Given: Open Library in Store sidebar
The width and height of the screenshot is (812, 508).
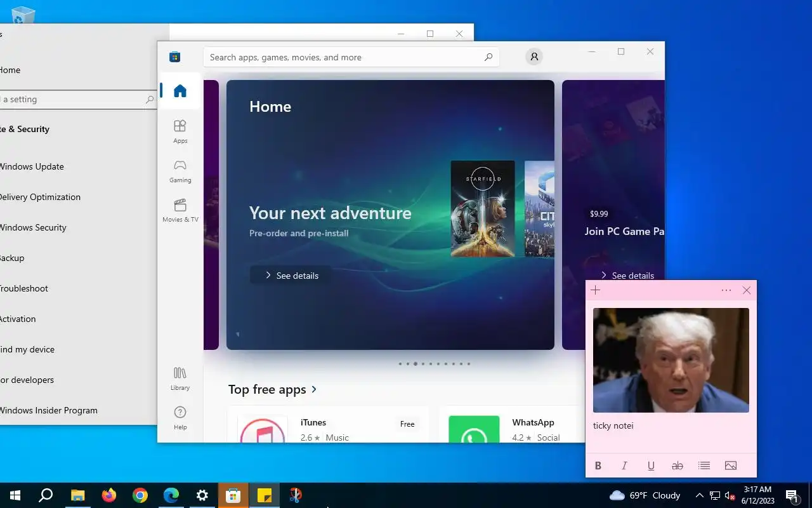Looking at the screenshot, I should (180, 378).
